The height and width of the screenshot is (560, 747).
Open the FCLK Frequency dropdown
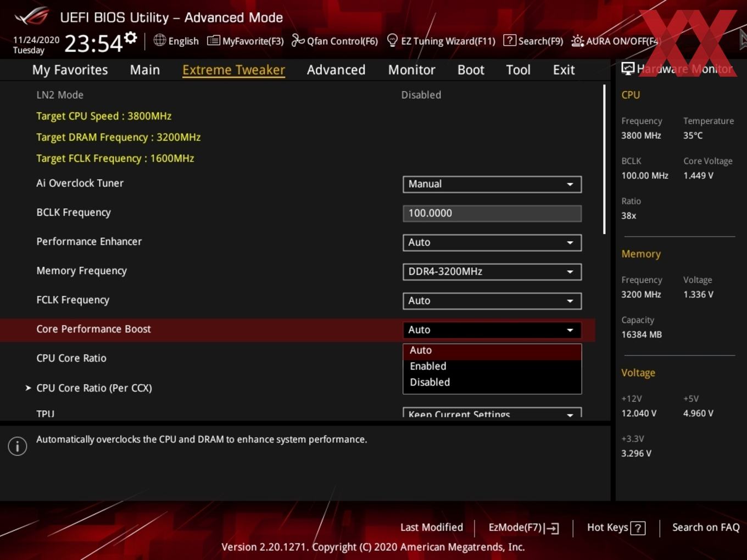492,301
